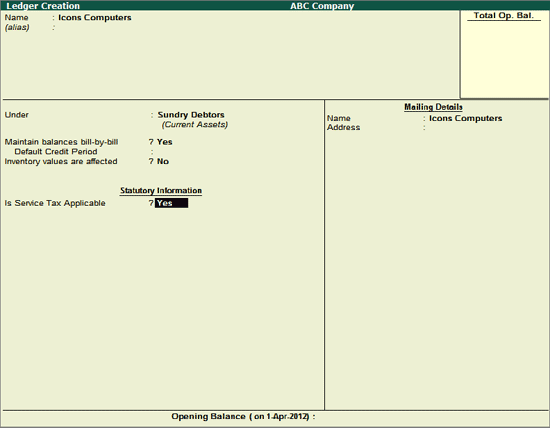
Task: Click the Maintain balances bill-by-bill label
Action: (x=61, y=142)
